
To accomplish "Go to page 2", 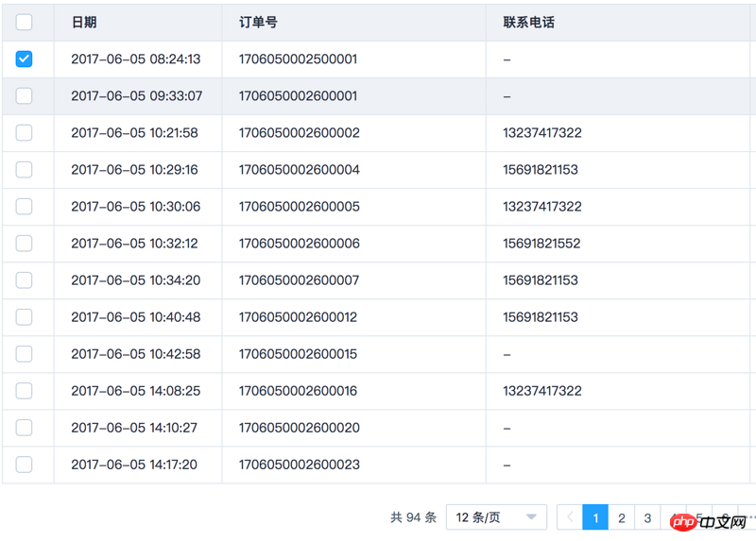I will [x=622, y=517].
